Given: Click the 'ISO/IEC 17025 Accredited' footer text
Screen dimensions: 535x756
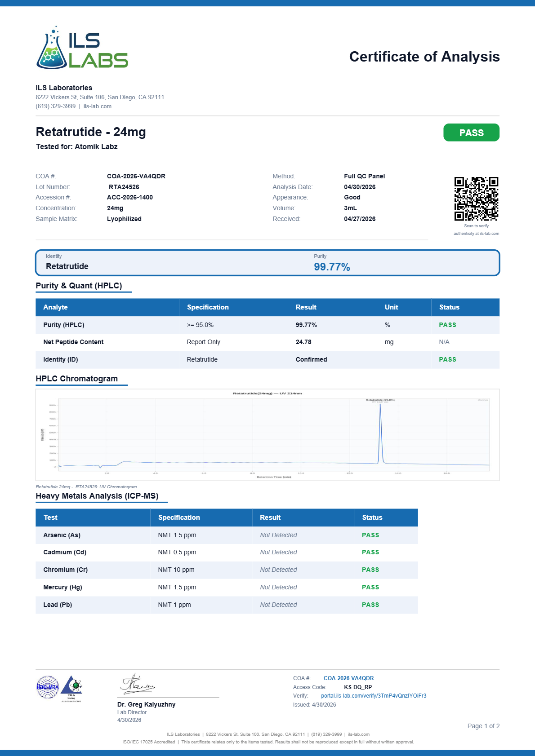Looking at the screenshot, I should click(x=149, y=742).
